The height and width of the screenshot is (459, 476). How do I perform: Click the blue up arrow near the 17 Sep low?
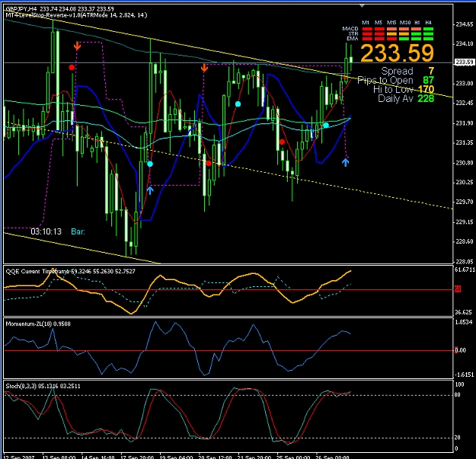coord(150,190)
